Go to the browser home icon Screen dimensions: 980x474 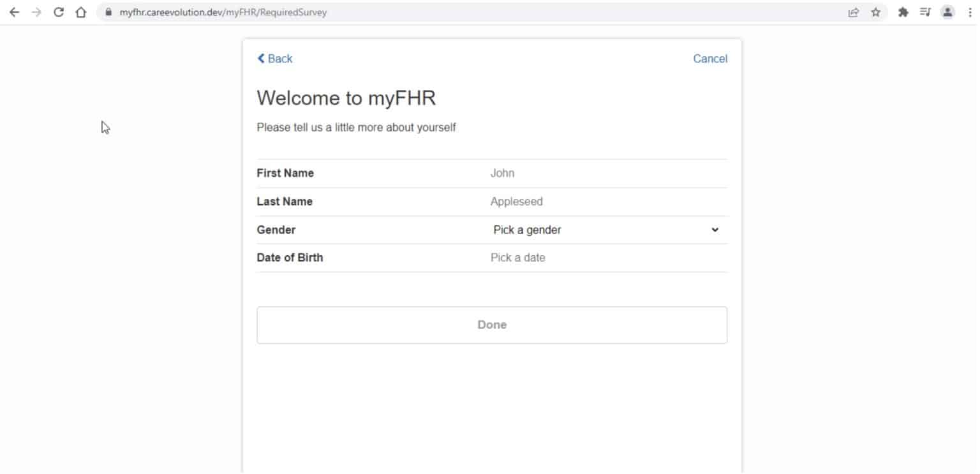click(80, 12)
